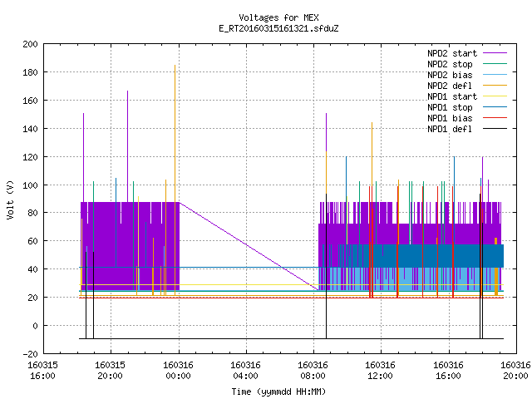
Task: Click the 'NPD2 defl' legend label
Action: pos(450,86)
